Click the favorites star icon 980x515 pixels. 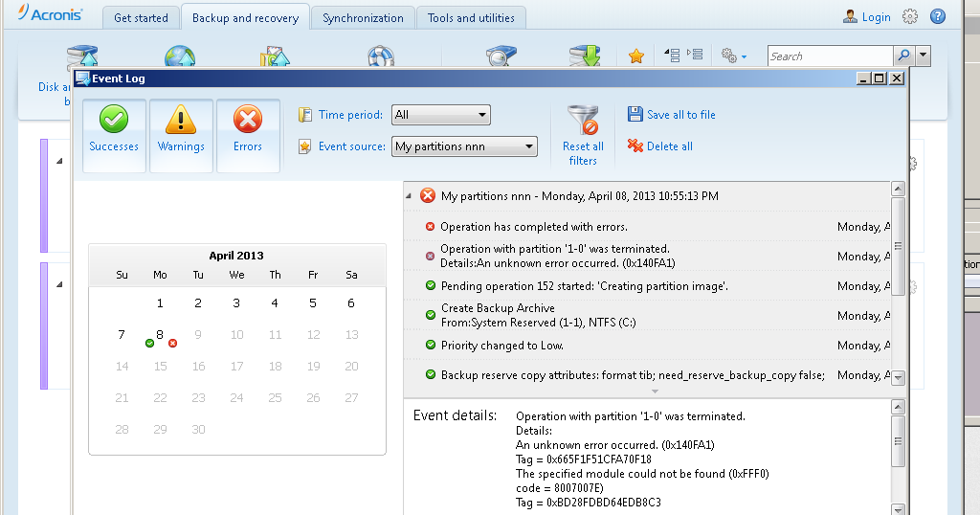pos(636,56)
